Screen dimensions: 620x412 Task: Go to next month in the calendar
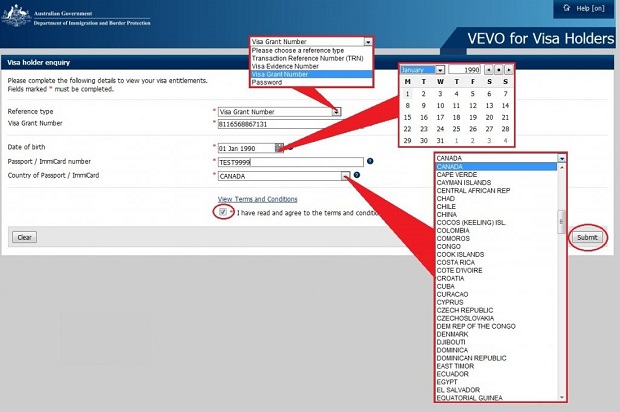tap(509, 70)
